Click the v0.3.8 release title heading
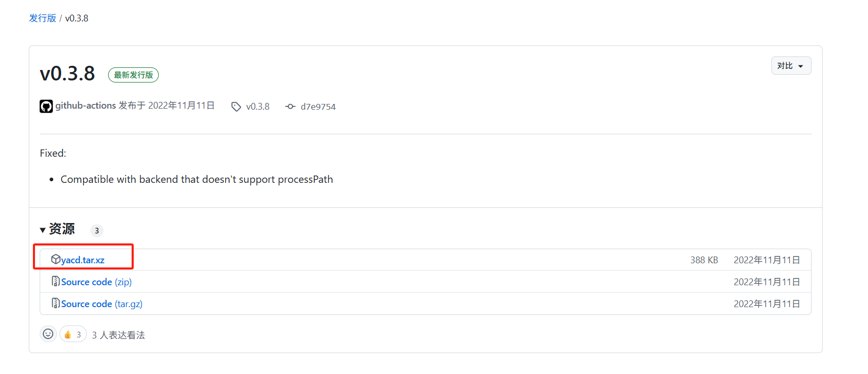The width and height of the screenshot is (868, 374). tap(67, 74)
